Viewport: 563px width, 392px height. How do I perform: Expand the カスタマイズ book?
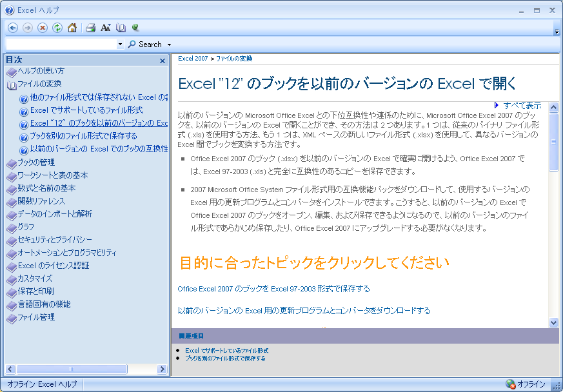[35, 279]
